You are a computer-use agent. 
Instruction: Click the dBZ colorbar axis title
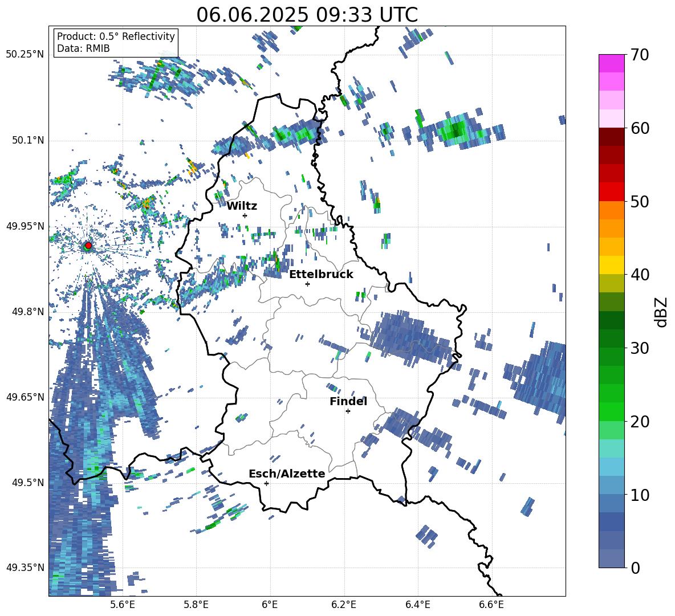pos(662,312)
